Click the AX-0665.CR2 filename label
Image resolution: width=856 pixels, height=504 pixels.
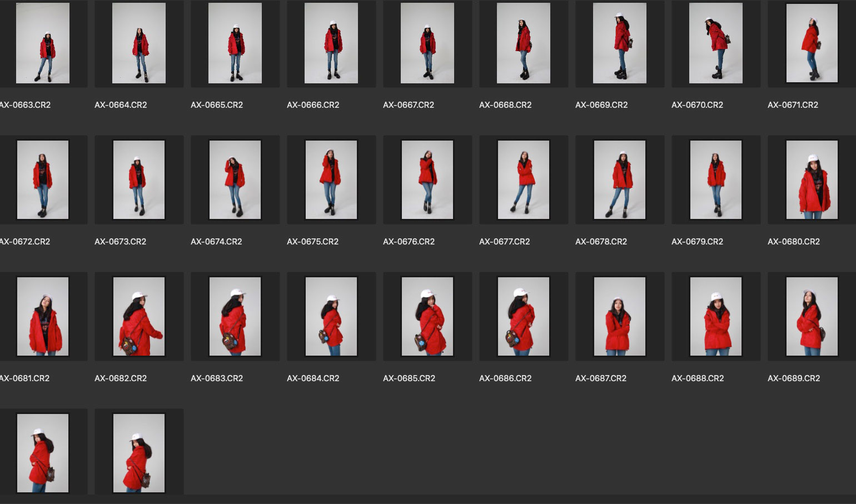click(x=217, y=105)
